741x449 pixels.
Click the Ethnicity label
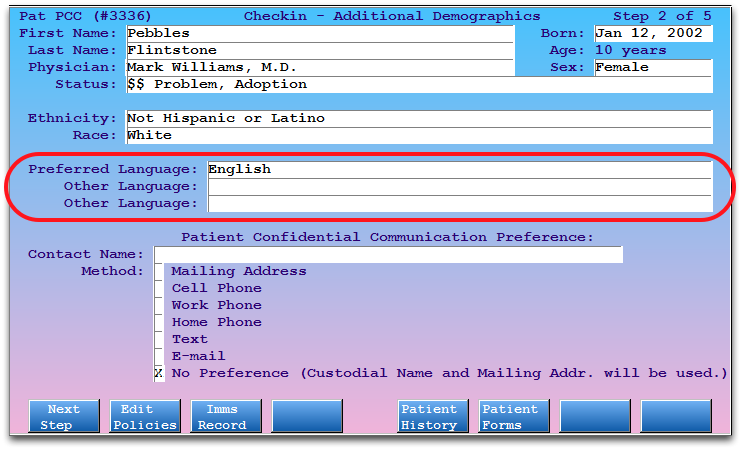click(x=72, y=118)
